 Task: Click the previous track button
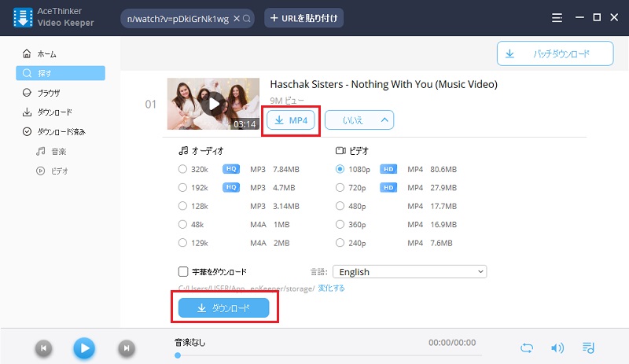click(x=44, y=348)
